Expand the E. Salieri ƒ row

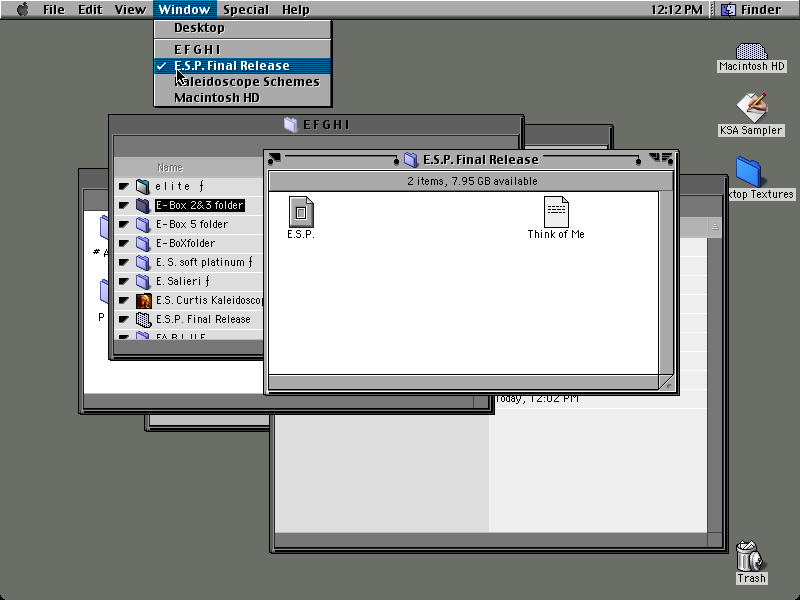(123, 282)
